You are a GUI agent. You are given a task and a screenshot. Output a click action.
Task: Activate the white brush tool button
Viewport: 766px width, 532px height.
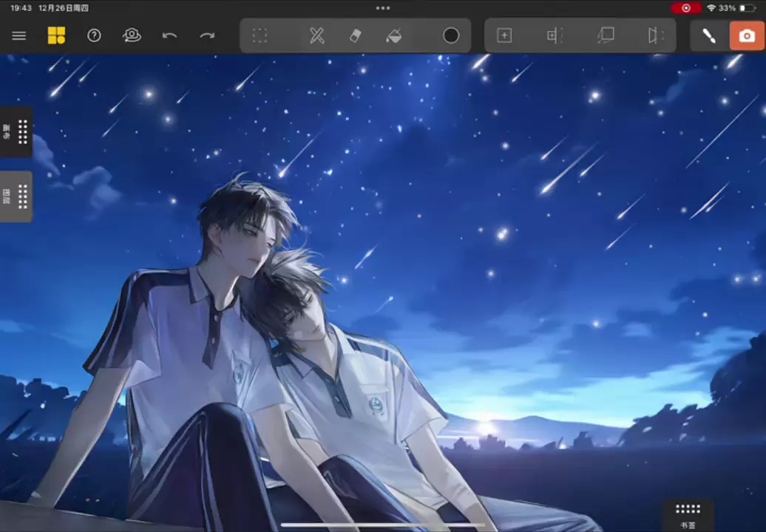[709, 35]
